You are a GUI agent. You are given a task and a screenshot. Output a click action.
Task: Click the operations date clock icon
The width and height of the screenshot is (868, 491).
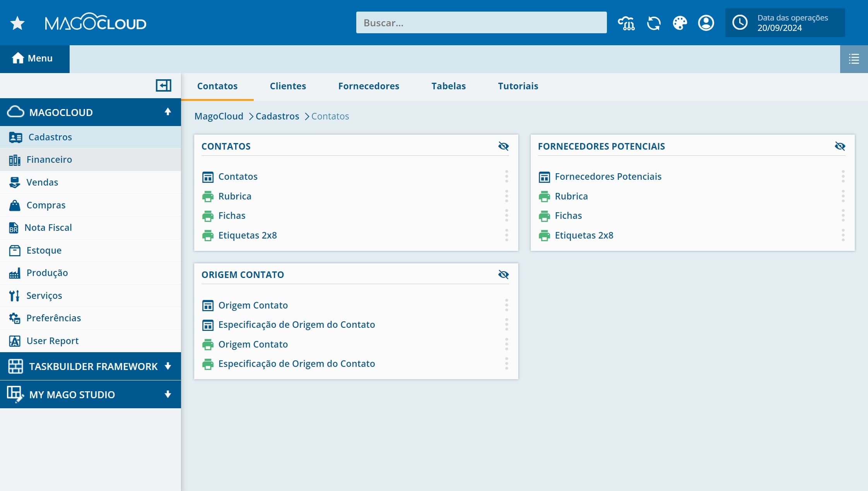(x=740, y=22)
